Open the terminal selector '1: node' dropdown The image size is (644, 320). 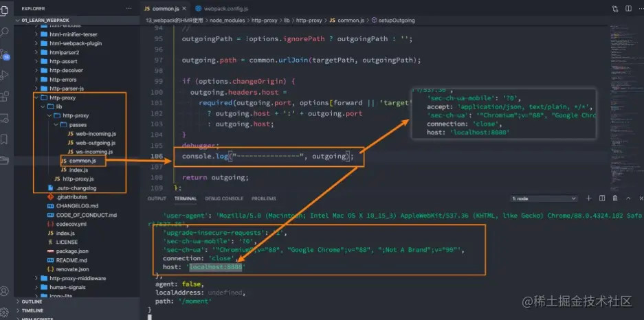(544, 198)
